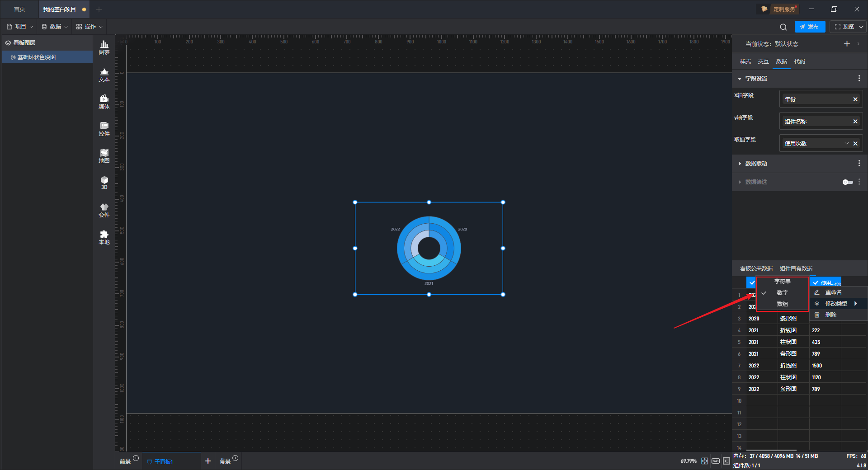Expand the 数据筛选 section
This screenshot has height=470, width=868.
click(740, 182)
